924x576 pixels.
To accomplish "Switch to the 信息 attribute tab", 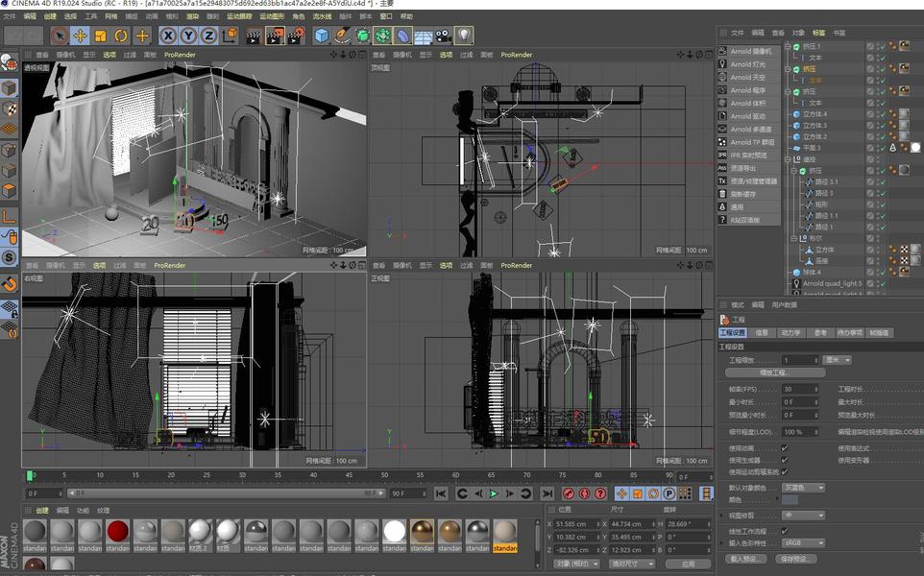I will click(762, 333).
